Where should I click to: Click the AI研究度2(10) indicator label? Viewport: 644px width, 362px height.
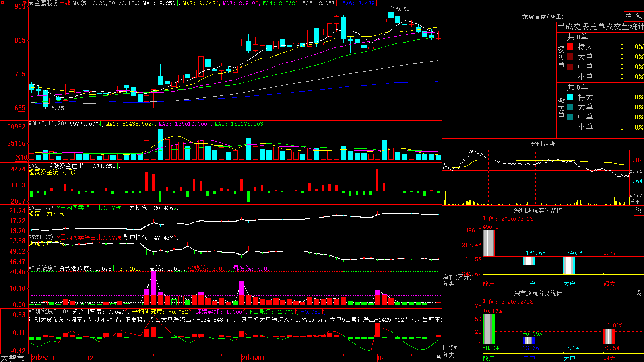click(x=49, y=311)
